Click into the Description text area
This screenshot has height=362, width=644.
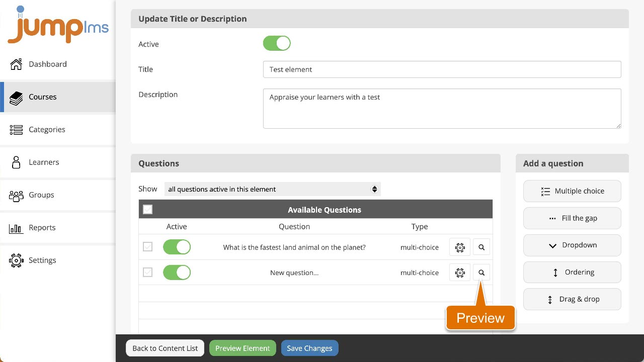442,109
